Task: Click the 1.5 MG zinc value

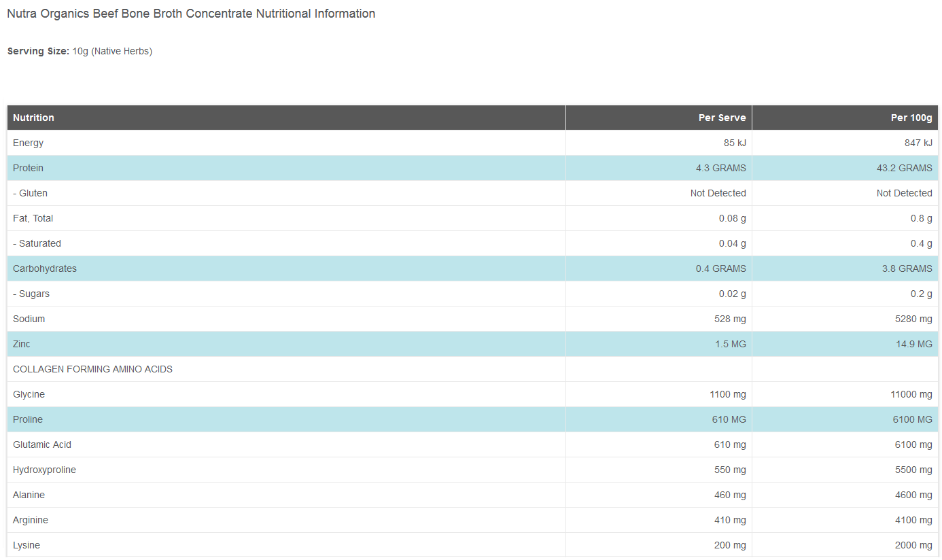Action: pos(731,344)
